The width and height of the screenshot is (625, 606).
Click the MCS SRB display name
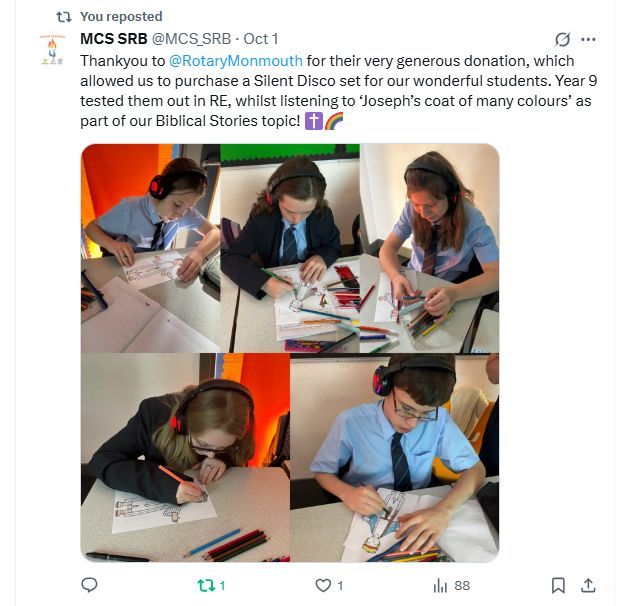pyautogui.click(x=114, y=39)
